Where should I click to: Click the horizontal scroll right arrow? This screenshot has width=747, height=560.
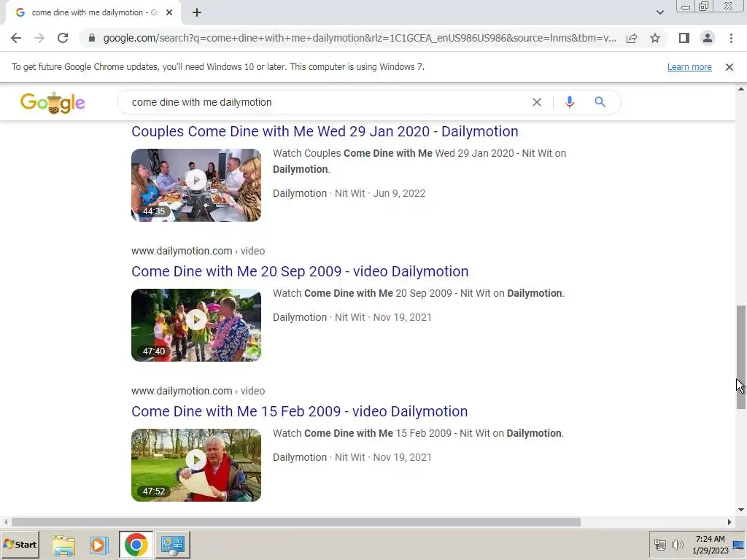729,522
